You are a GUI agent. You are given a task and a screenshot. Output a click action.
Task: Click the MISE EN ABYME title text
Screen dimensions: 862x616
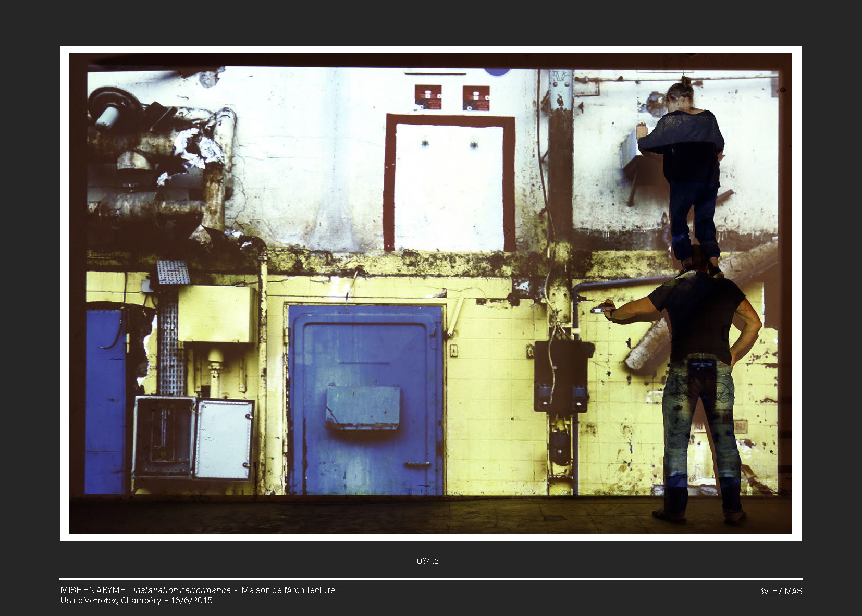click(93, 590)
